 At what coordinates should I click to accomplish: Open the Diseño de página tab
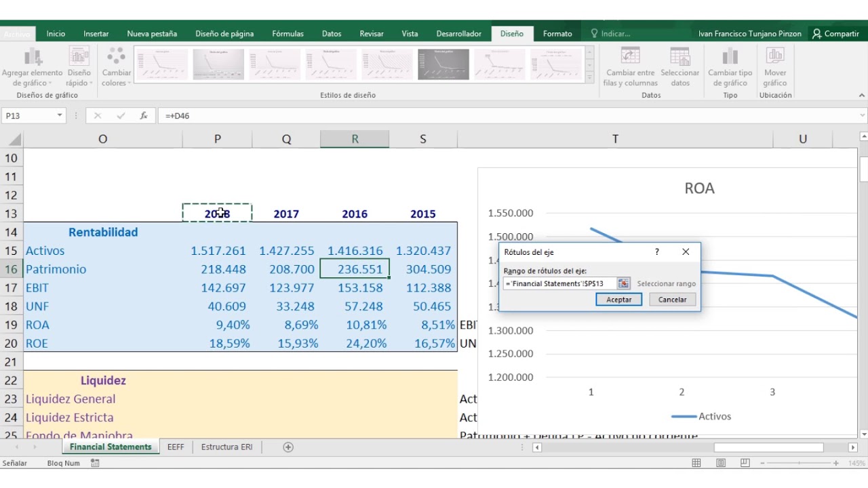pos(224,33)
